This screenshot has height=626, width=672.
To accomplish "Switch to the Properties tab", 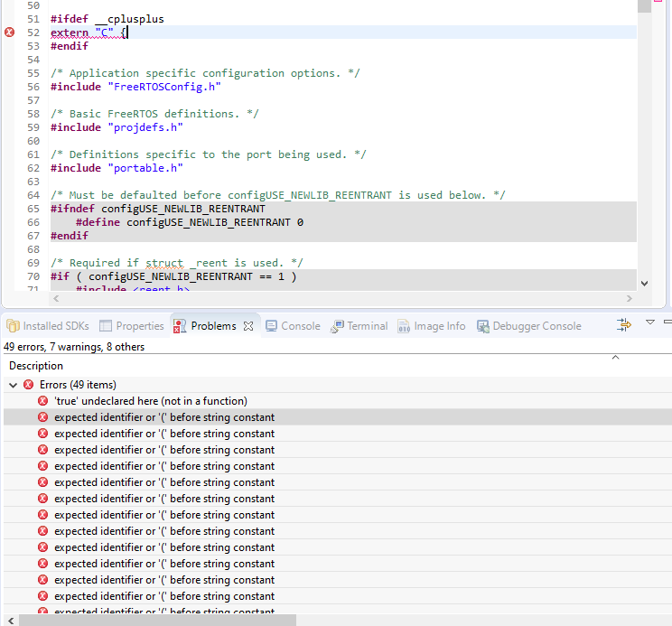I will point(132,326).
